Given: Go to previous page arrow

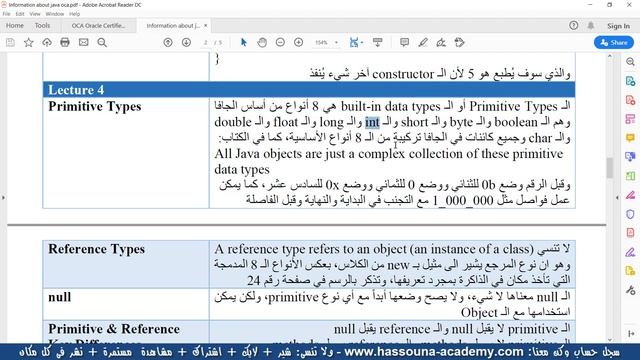Looking at the screenshot, I should (x=168, y=42).
